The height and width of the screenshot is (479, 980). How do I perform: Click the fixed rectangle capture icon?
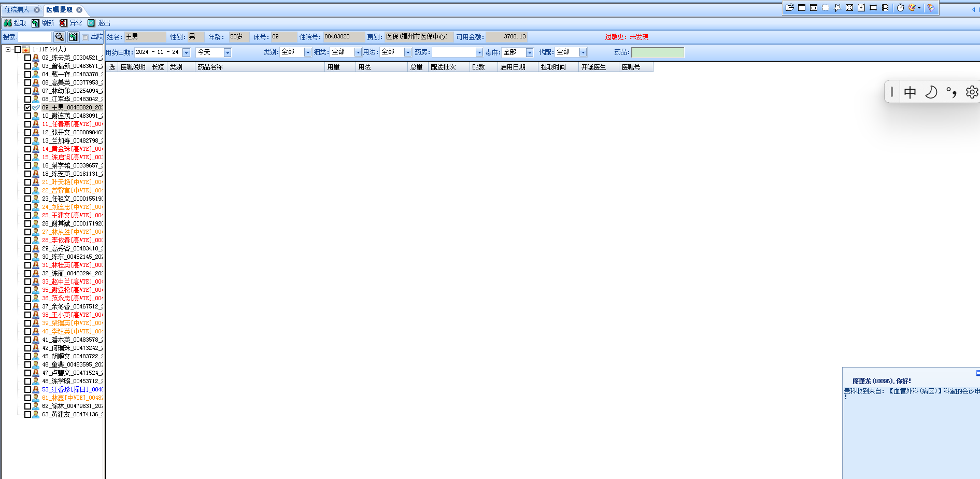click(873, 8)
